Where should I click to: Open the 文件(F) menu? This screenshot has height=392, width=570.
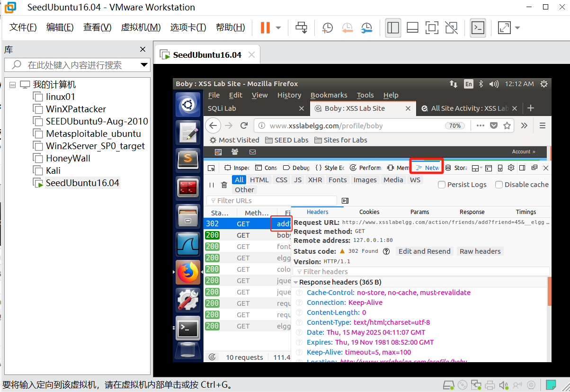[23, 27]
